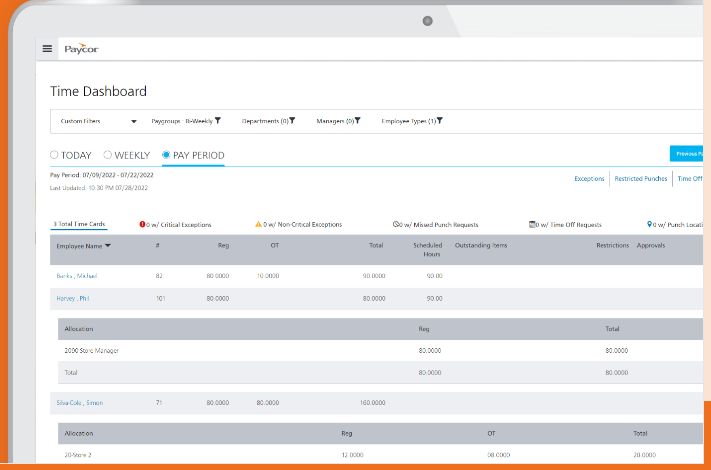Open employee Harvey, Phil time card

coord(73,298)
